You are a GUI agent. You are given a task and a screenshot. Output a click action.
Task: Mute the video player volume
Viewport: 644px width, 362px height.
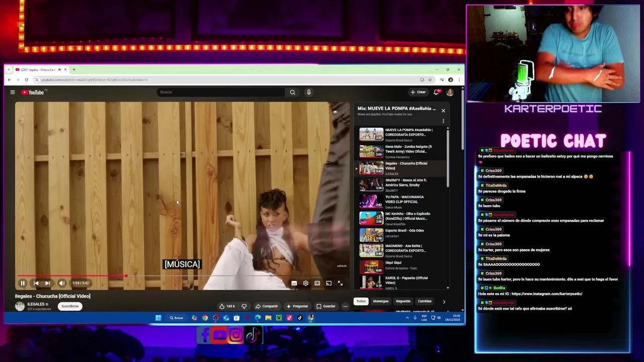[61, 283]
